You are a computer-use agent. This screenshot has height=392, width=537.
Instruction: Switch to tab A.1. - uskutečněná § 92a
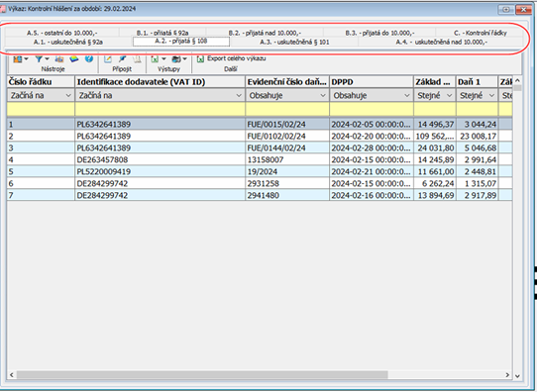(x=68, y=42)
